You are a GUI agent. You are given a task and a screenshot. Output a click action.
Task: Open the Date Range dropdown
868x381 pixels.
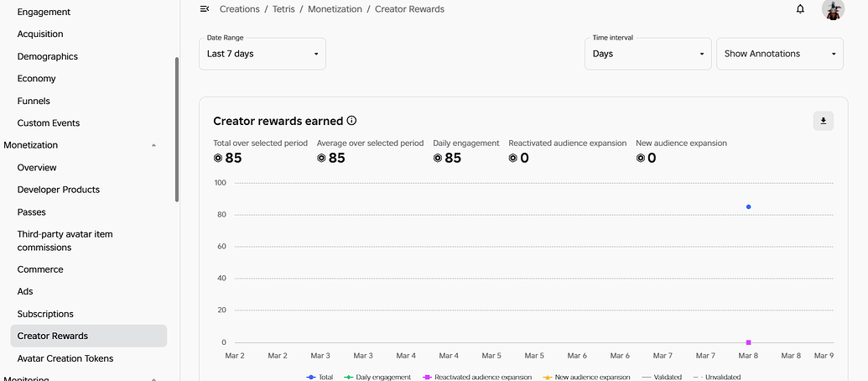[x=262, y=54]
